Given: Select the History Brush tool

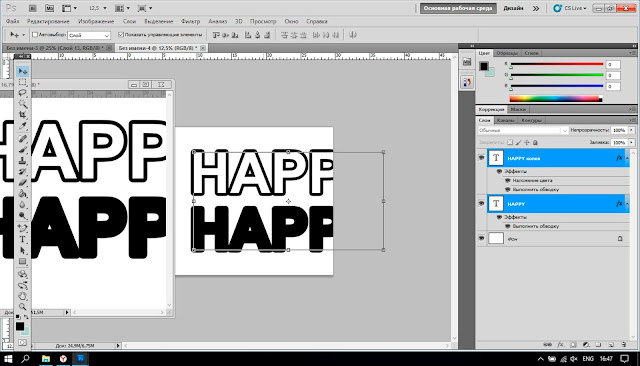Looking at the screenshot, I should (x=22, y=171).
